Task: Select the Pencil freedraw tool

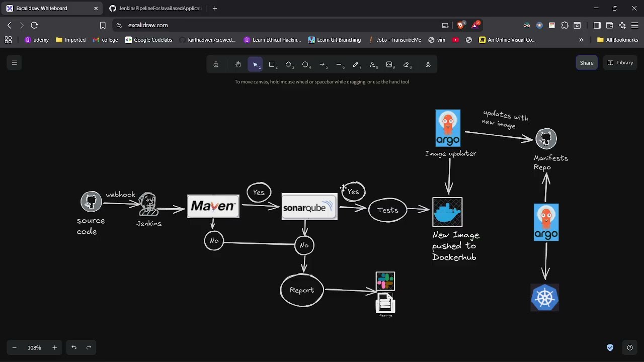Action: coord(356,64)
